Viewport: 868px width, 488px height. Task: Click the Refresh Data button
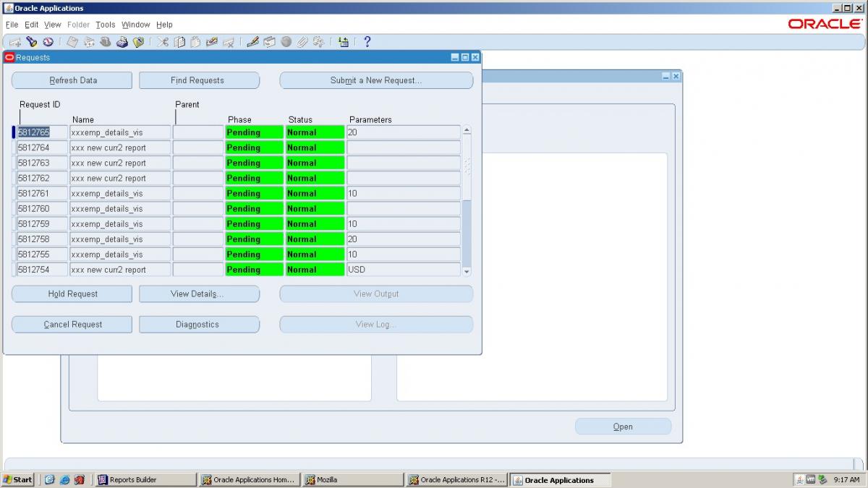pyautogui.click(x=72, y=80)
